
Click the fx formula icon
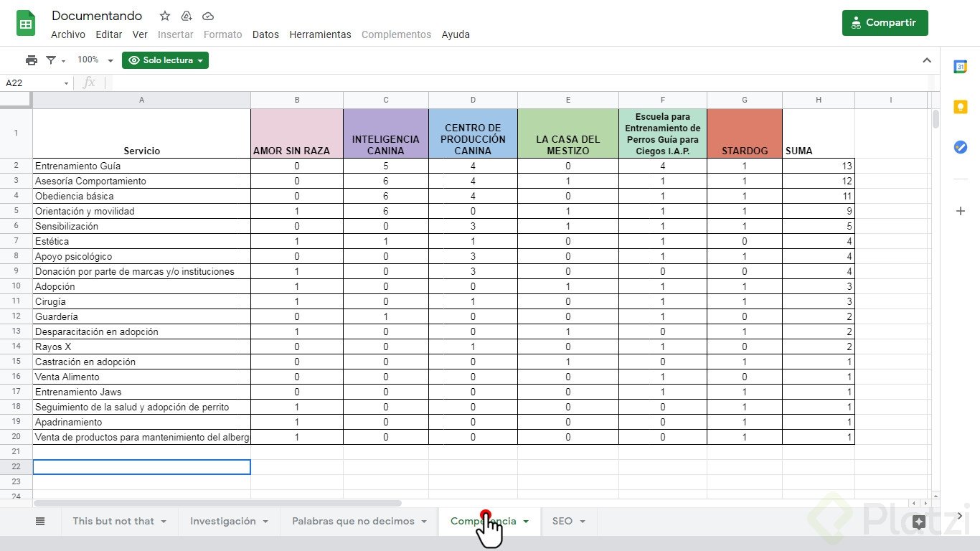[89, 83]
